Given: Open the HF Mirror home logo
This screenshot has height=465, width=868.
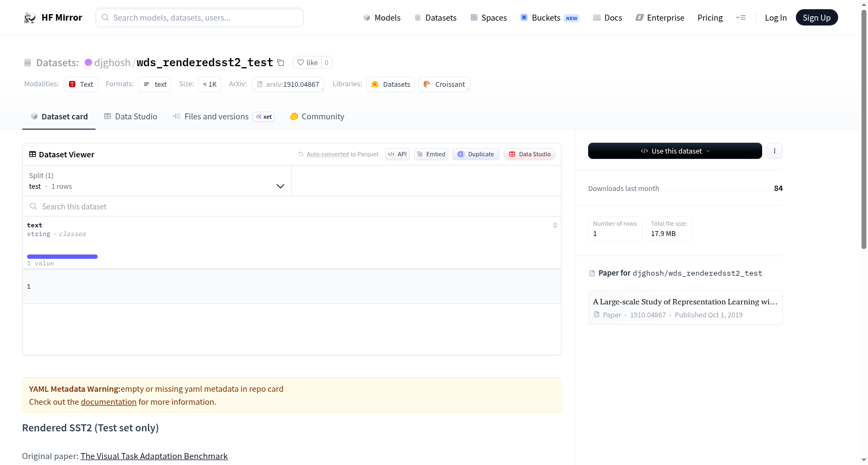Looking at the screenshot, I should pos(53,17).
